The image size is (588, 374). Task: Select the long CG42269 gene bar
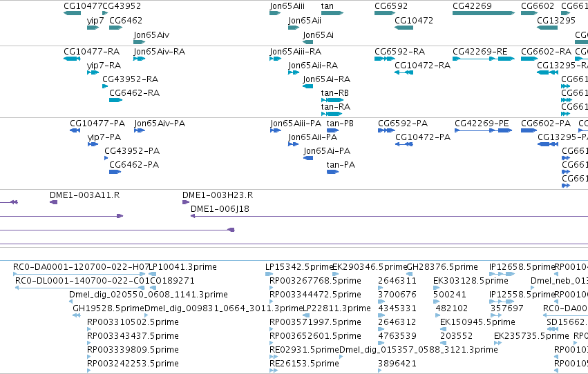tap(484, 13)
